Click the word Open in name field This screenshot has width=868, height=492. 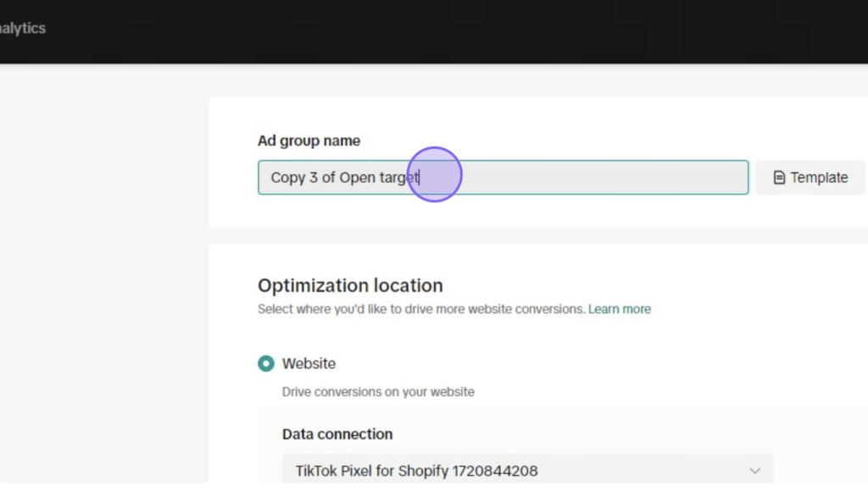click(357, 178)
